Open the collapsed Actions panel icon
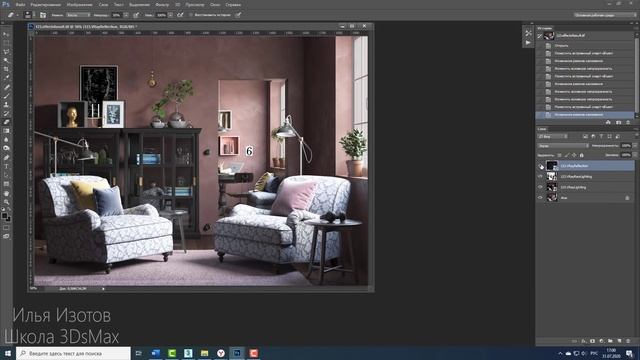640x360 pixels. 528,43
